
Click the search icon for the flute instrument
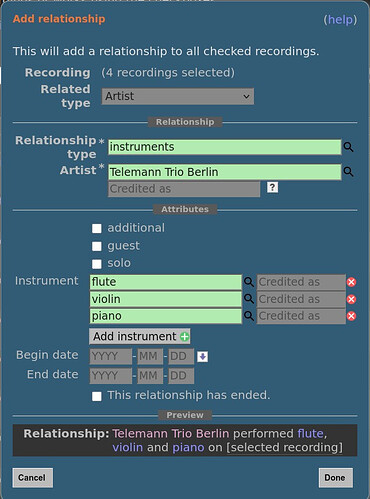point(249,282)
